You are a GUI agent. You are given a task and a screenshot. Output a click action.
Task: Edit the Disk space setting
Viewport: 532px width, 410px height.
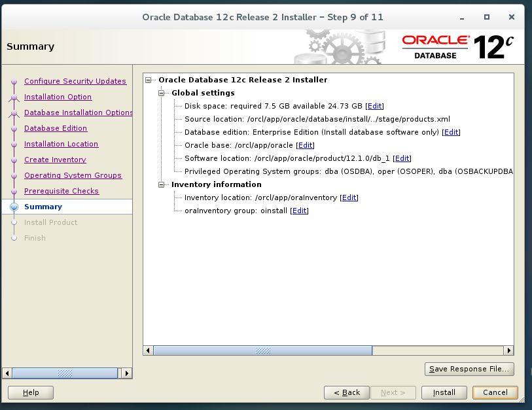374,106
